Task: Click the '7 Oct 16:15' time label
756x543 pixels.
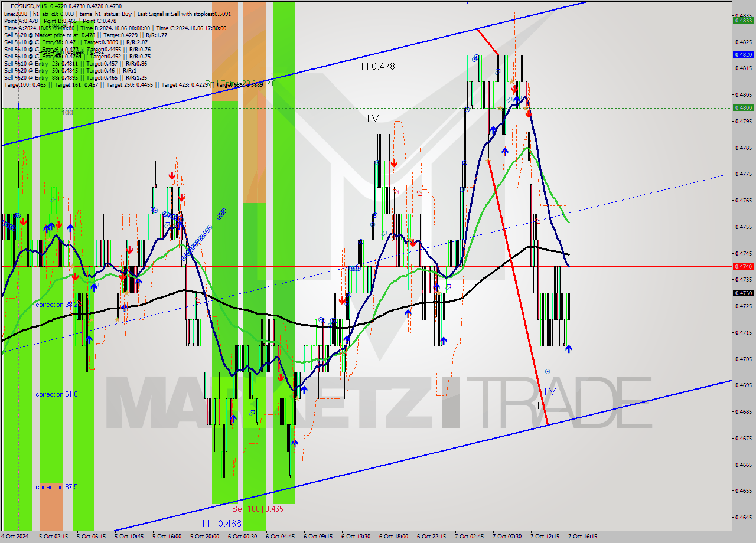Action: (583, 537)
